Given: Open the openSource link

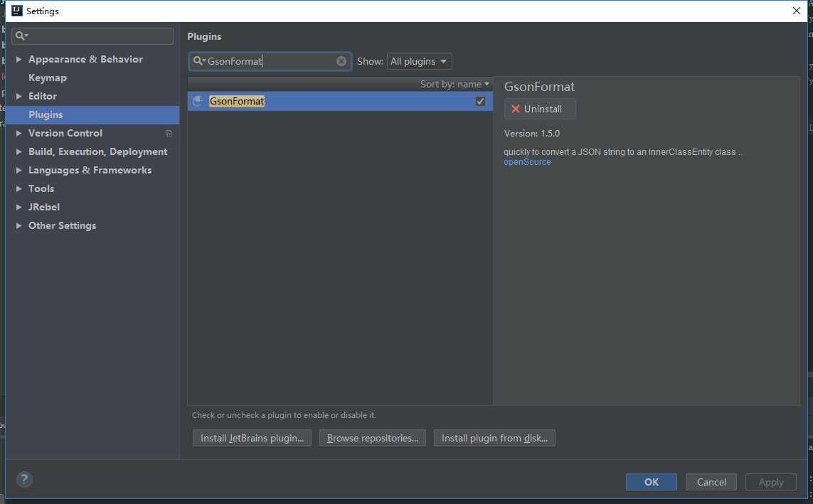Looking at the screenshot, I should point(527,162).
